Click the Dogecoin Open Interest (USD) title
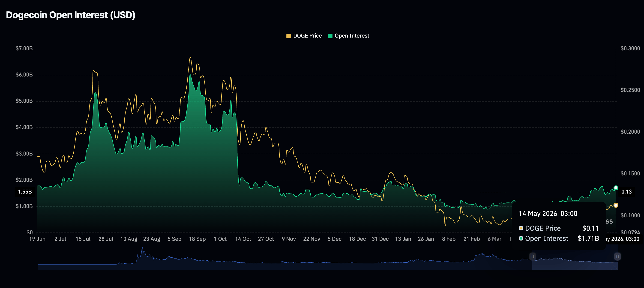This screenshot has height=288, width=644. tap(71, 15)
